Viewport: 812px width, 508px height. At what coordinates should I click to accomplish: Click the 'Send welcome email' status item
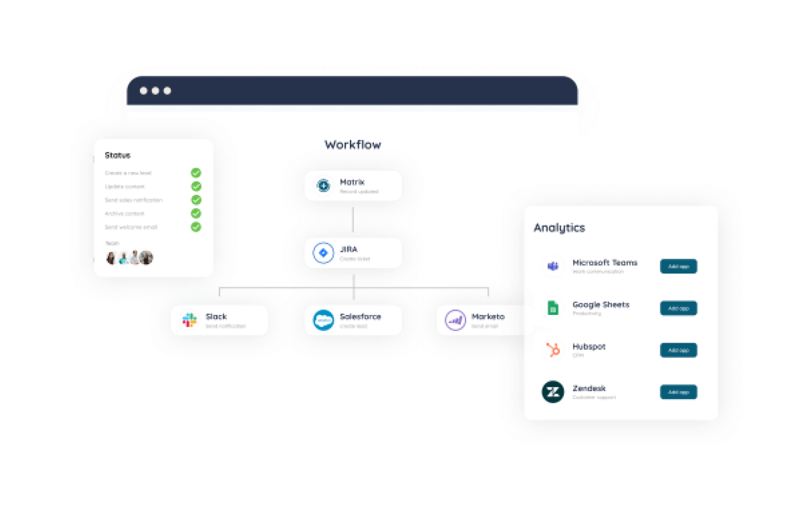tap(131, 227)
